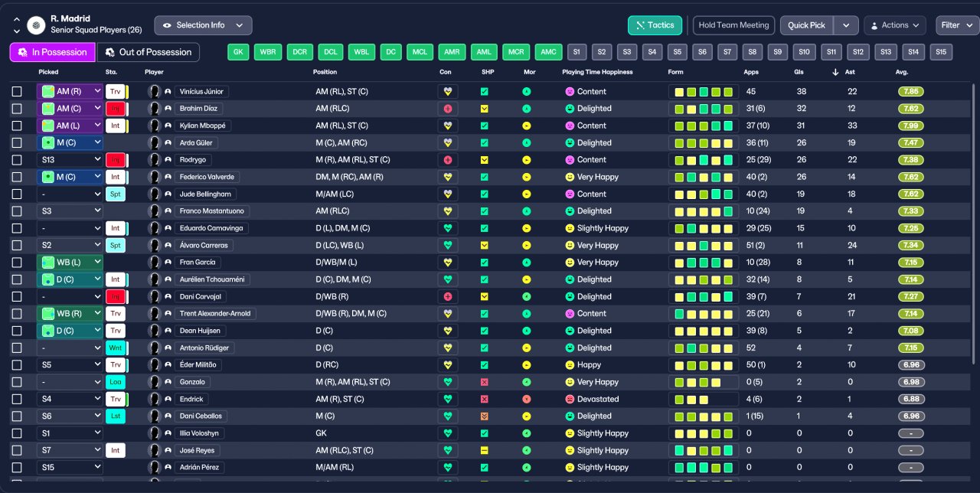Click Hold Team Meeting button
Screen dimensions: 980x493
(x=733, y=25)
